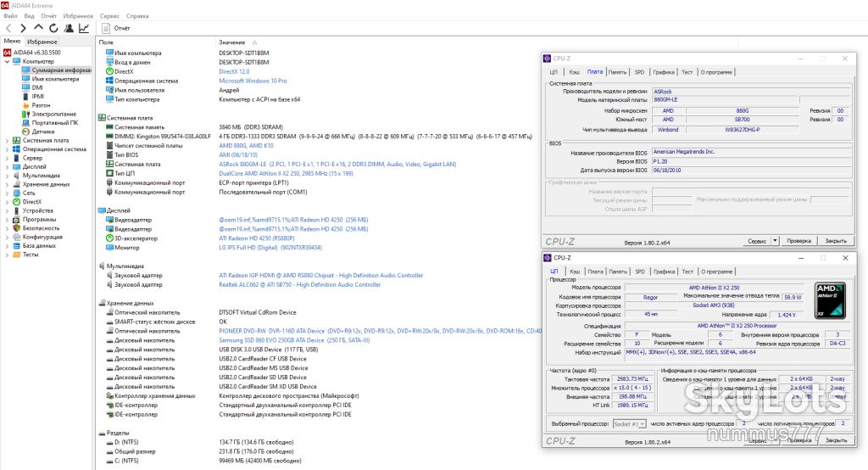
Task: Go back with the left arrow toolbar icon
Action: pos(8,28)
